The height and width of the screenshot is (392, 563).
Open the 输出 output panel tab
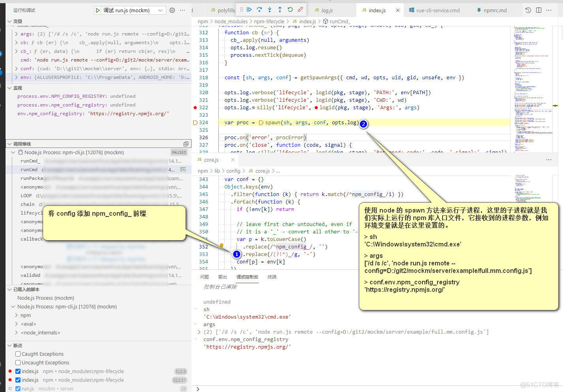pos(223,277)
